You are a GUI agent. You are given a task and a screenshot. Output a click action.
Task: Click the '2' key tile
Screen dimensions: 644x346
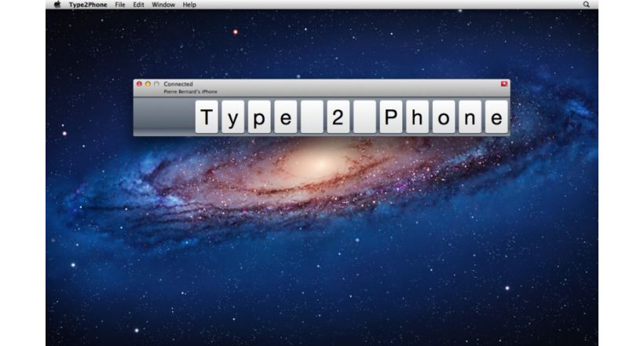[338, 117]
